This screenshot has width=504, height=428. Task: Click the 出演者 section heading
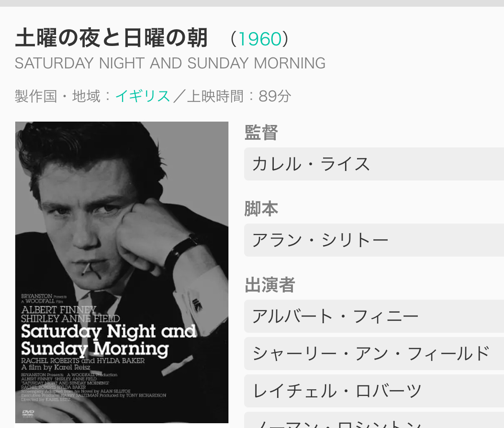(x=269, y=285)
